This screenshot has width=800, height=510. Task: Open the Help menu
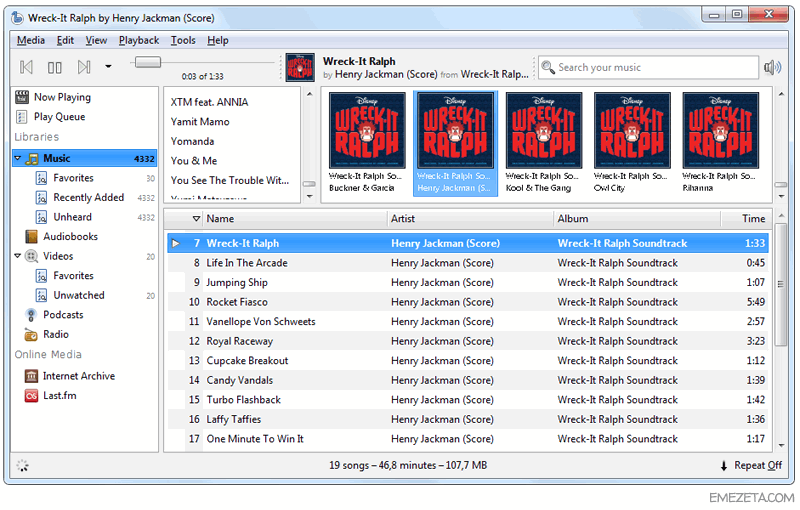[x=218, y=40]
